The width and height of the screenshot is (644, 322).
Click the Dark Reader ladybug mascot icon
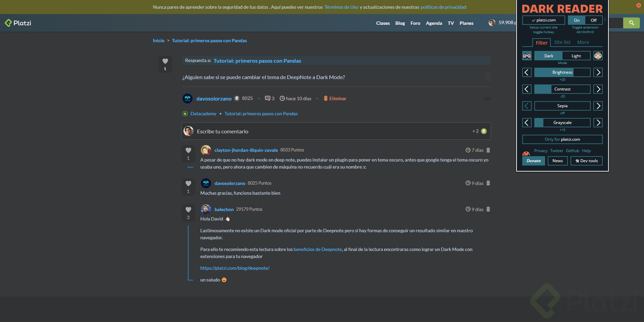tap(526, 154)
